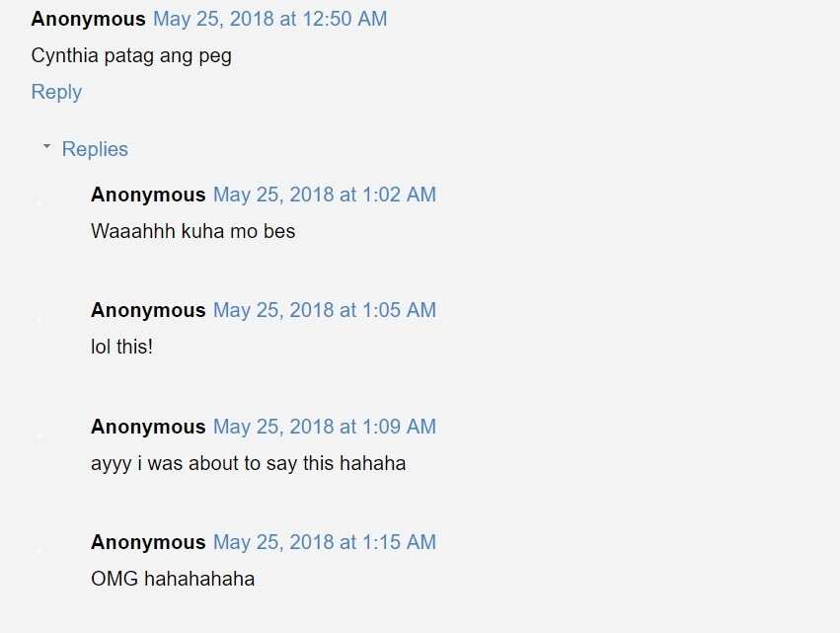Collapse the Replies thread arrow

pos(46,146)
